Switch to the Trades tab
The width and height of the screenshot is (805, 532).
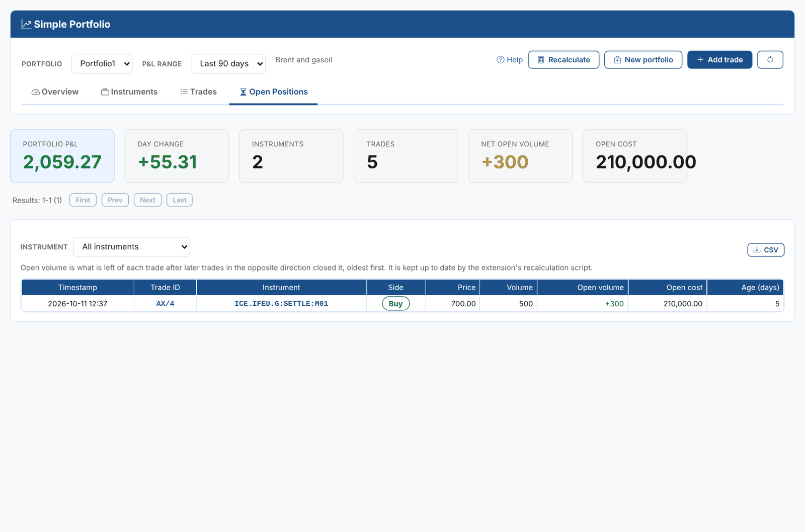(198, 92)
